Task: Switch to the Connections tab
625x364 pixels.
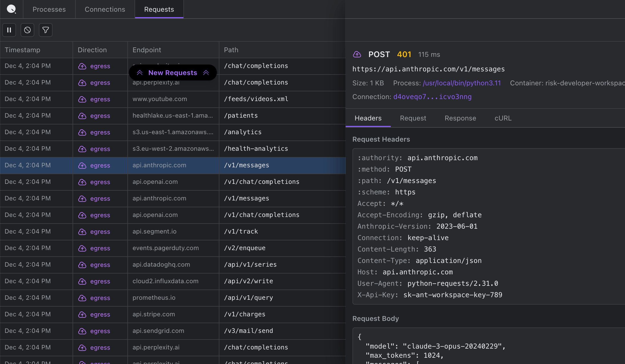Action: coord(105,9)
